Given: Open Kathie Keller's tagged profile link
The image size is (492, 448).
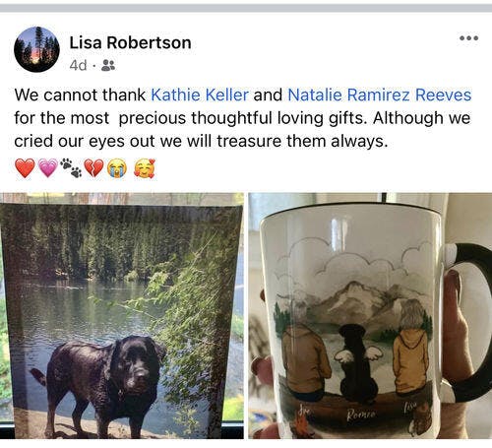Looking at the screenshot, I should pyautogui.click(x=200, y=95).
